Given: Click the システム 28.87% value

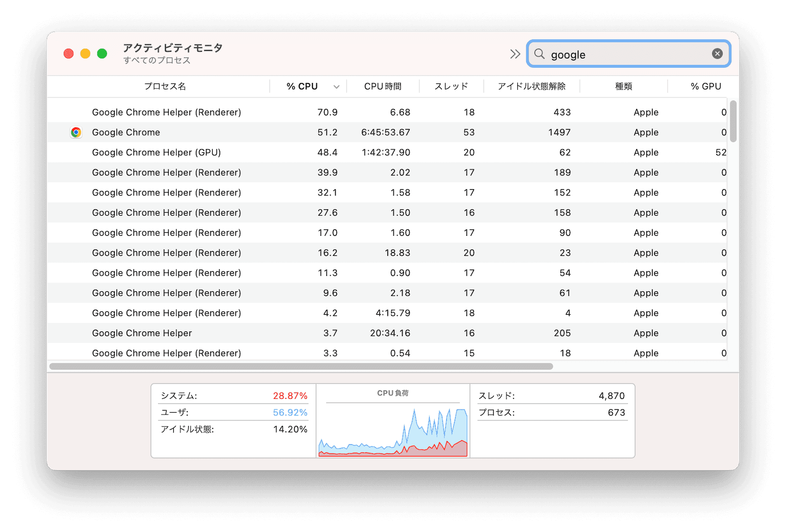Looking at the screenshot, I should coord(290,396).
